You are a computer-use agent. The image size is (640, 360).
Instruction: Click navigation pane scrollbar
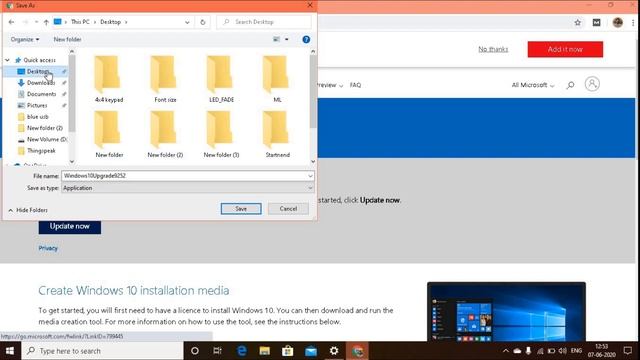(72, 93)
